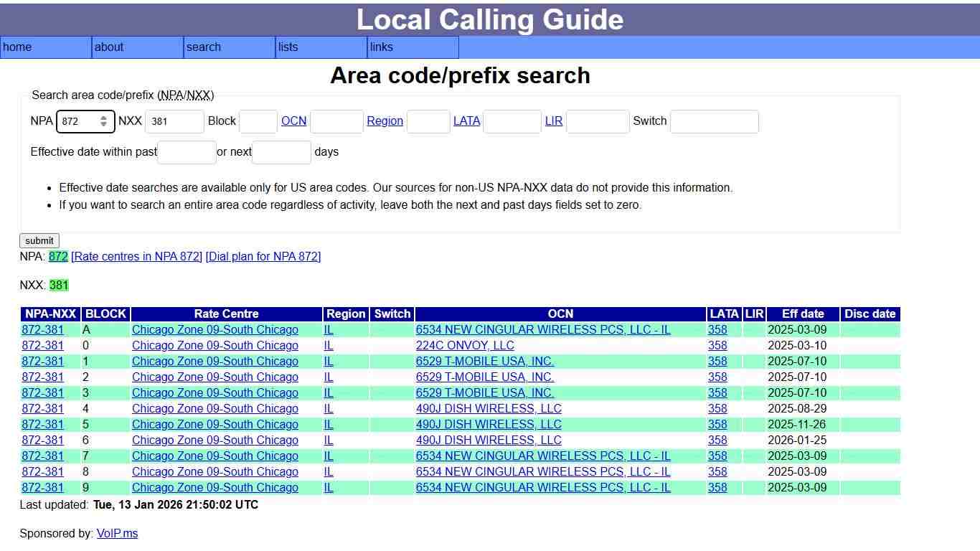Open 872-381 link for block A

42,329
